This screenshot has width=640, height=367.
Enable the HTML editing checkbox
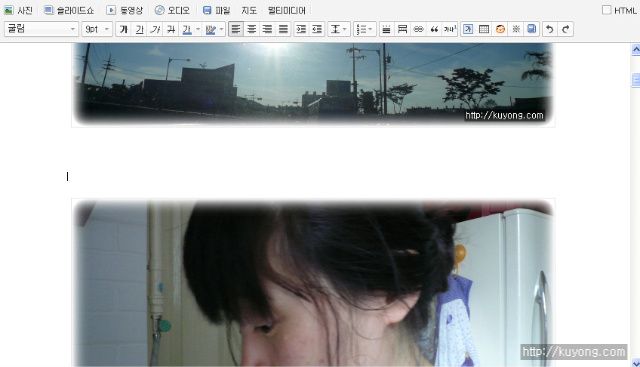(607, 10)
